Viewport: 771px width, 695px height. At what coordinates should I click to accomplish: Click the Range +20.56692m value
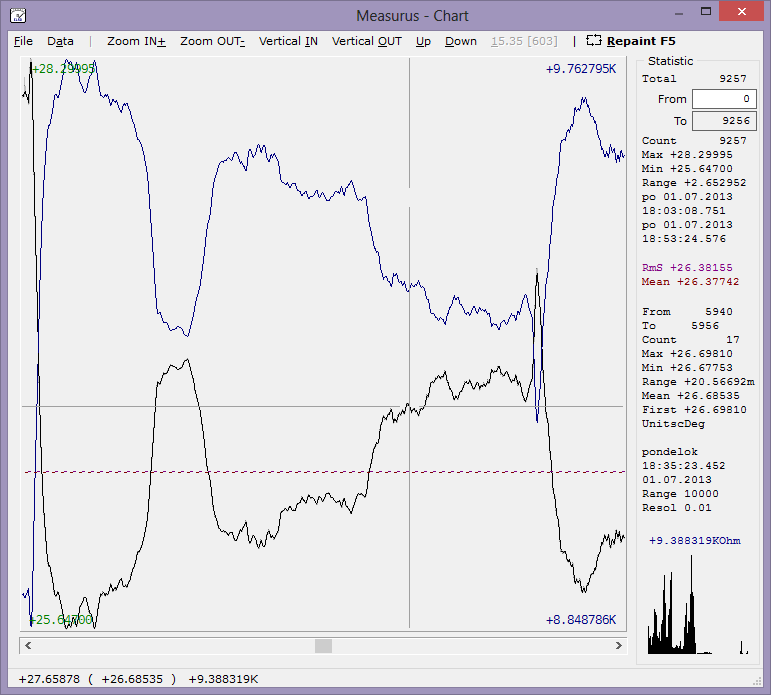[698, 382]
